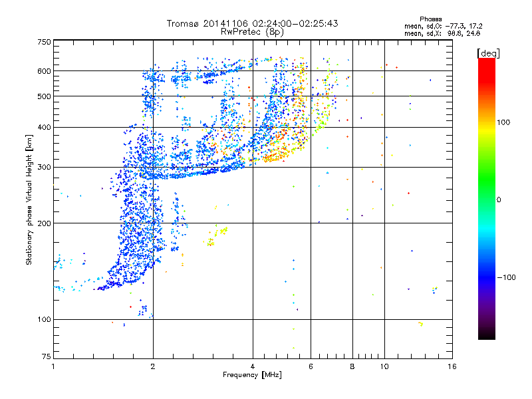
Task: Click the colorbar label '-100'
Action: click(x=506, y=277)
